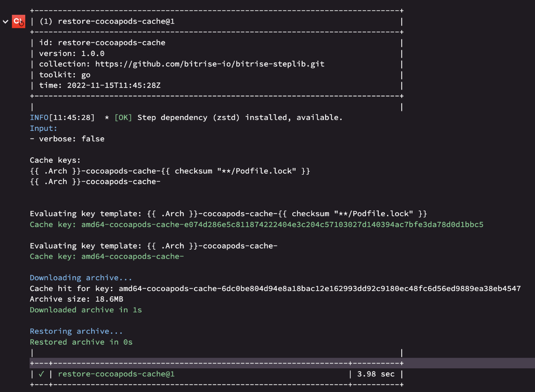The height and width of the screenshot is (392, 535).
Task: Click the 'Downloading archive...' line
Action: click(81, 278)
